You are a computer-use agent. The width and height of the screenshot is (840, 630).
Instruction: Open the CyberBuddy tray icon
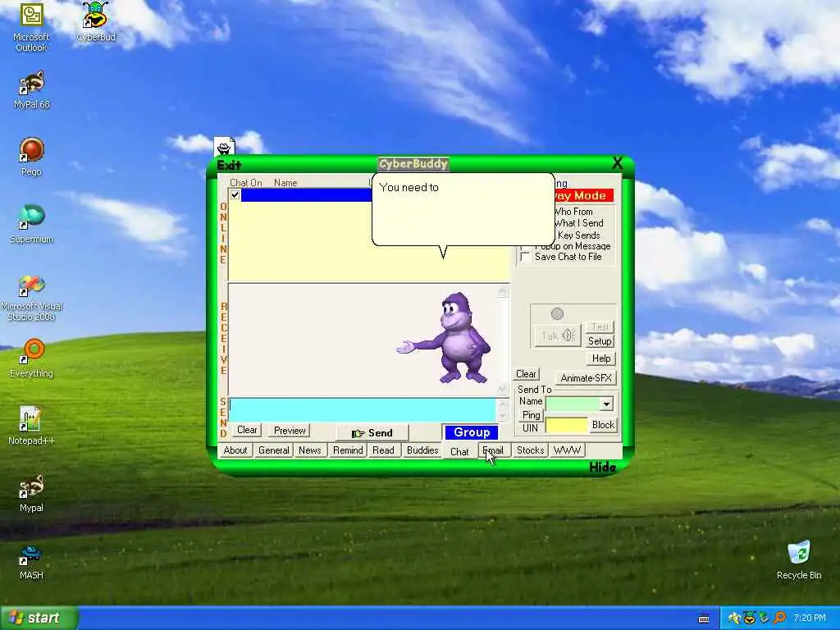pyautogui.click(x=750, y=619)
